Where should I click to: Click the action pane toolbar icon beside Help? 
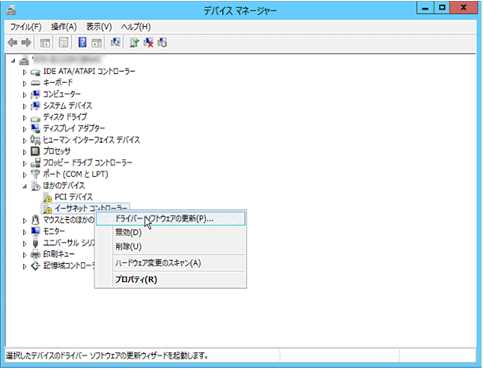pos(97,43)
